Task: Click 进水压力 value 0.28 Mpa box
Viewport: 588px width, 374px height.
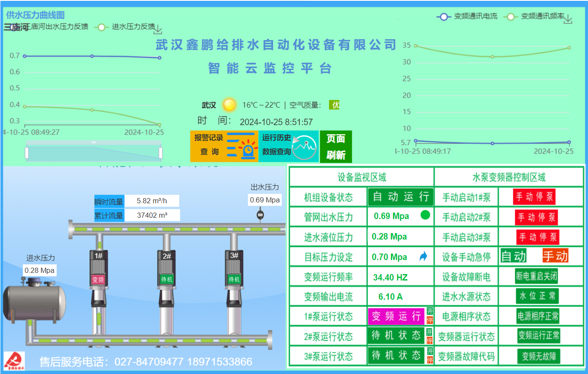Action: pyautogui.click(x=39, y=270)
